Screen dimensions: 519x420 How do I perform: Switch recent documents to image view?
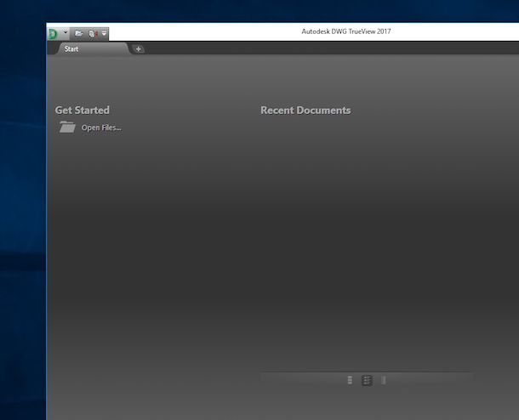coord(350,380)
